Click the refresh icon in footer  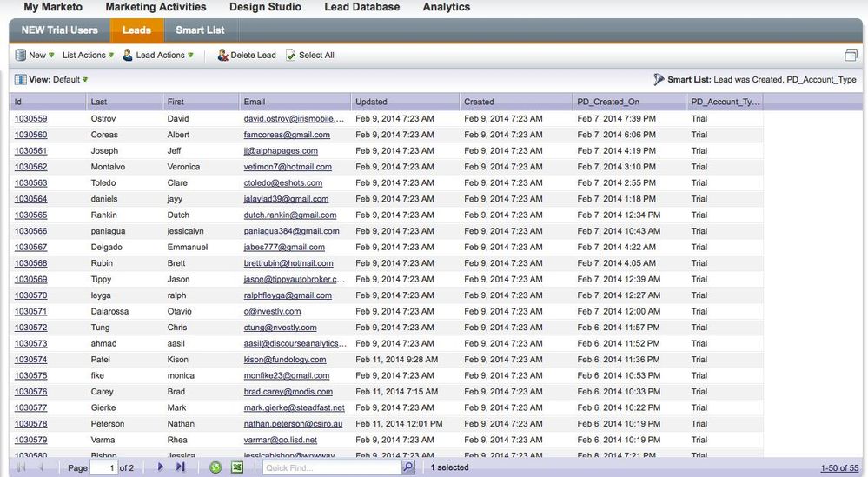coord(215,467)
